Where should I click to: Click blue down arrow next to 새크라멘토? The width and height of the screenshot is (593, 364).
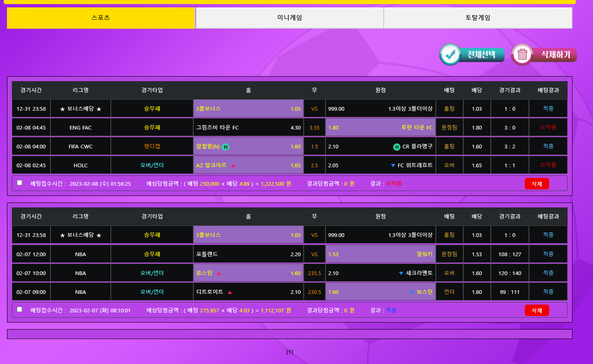401,273
